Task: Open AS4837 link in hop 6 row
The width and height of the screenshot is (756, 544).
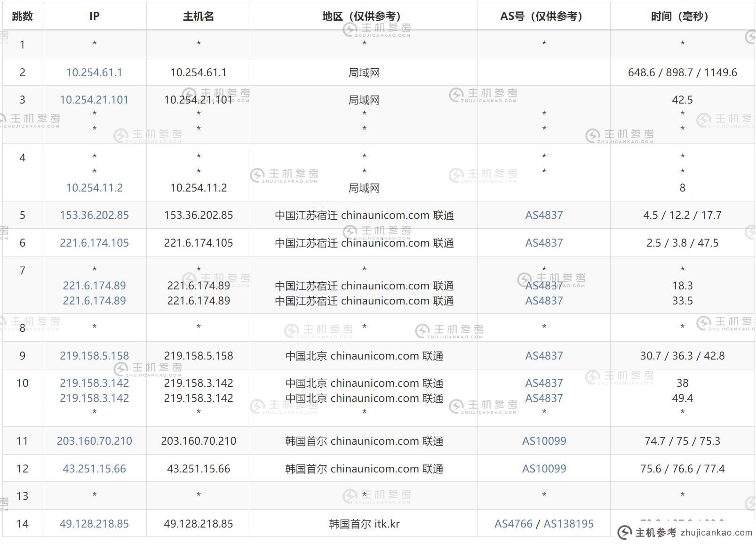Action: [544, 243]
